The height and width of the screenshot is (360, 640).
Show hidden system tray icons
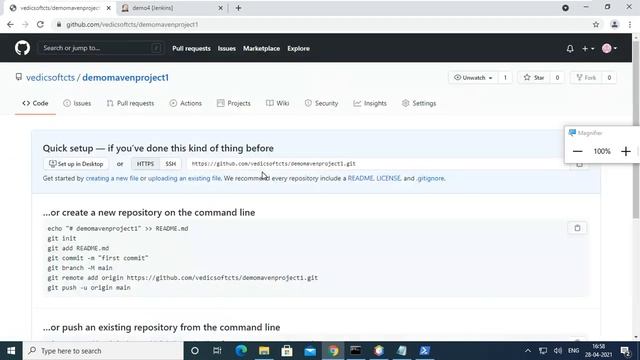pyautogui.click(x=528, y=351)
